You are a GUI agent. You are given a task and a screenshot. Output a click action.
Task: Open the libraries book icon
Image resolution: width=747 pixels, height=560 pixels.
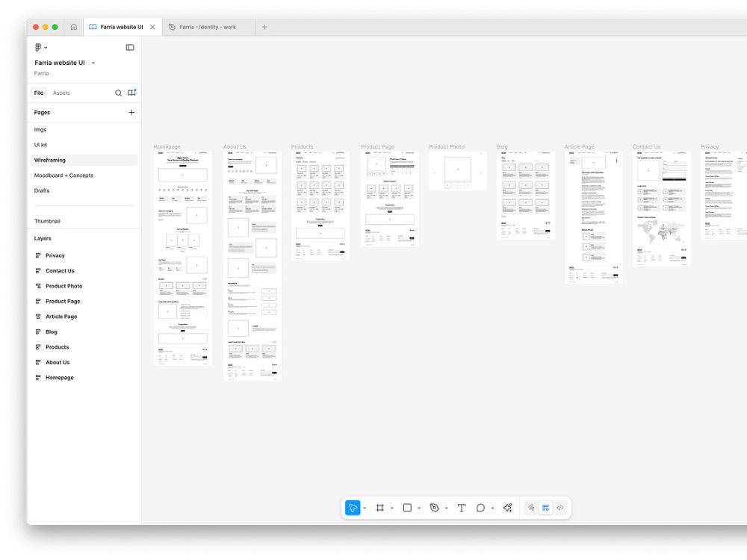click(x=132, y=93)
